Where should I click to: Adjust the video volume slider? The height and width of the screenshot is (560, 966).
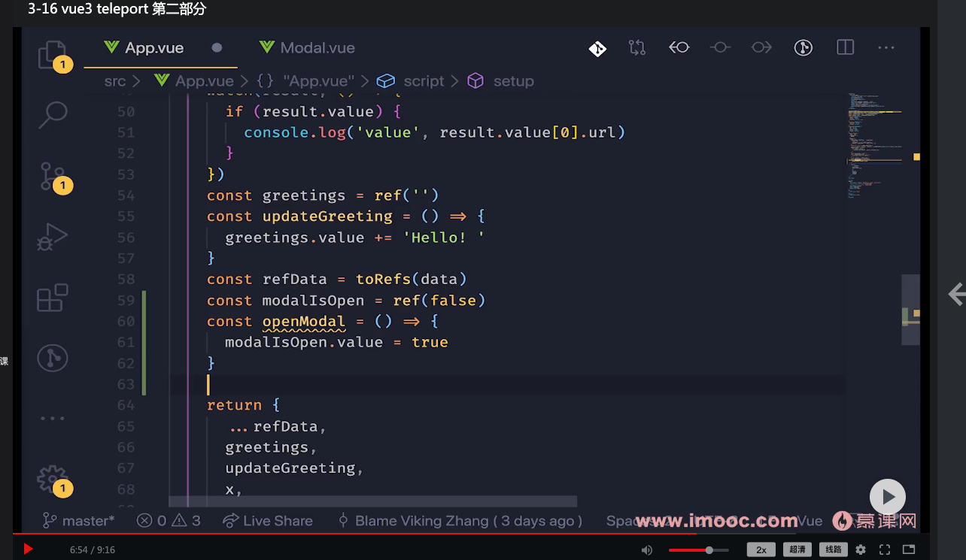click(698, 550)
